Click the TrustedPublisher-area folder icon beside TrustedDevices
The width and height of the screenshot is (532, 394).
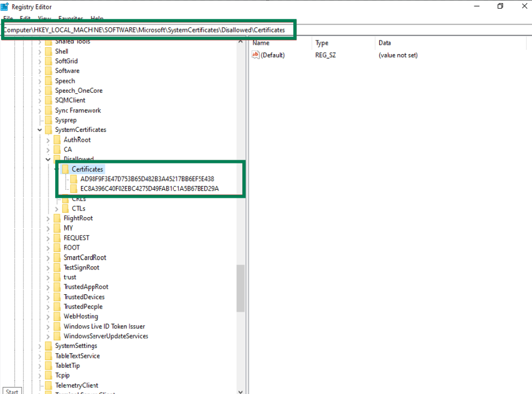click(57, 297)
